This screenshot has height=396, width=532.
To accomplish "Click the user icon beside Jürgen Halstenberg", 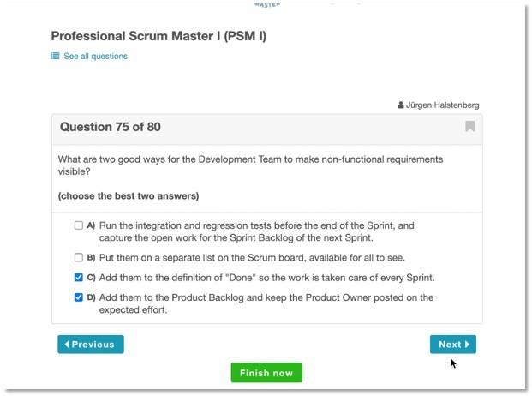I will coord(401,105).
